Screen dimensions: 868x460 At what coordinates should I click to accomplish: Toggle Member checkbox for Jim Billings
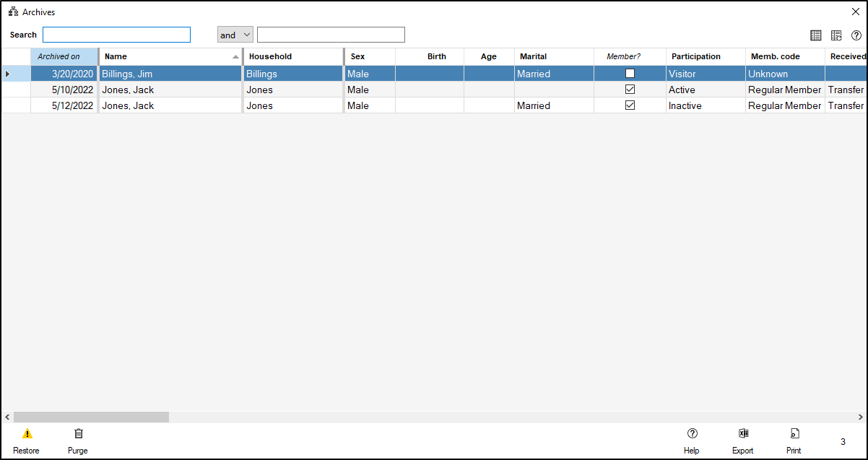pos(630,74)
